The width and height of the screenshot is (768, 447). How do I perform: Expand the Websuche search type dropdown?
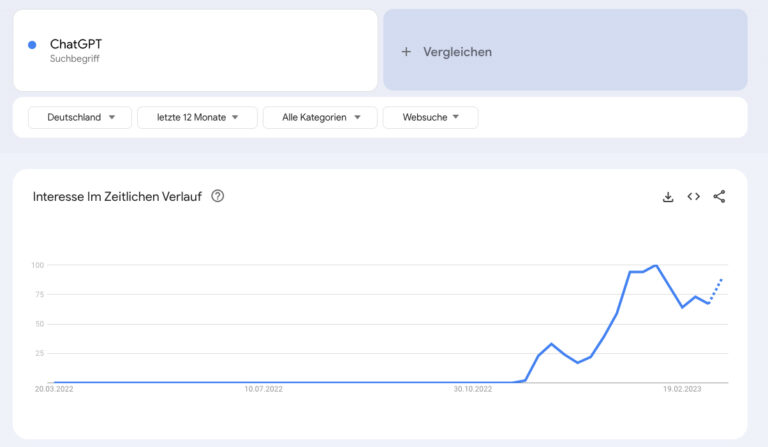(x=430, y=118)
